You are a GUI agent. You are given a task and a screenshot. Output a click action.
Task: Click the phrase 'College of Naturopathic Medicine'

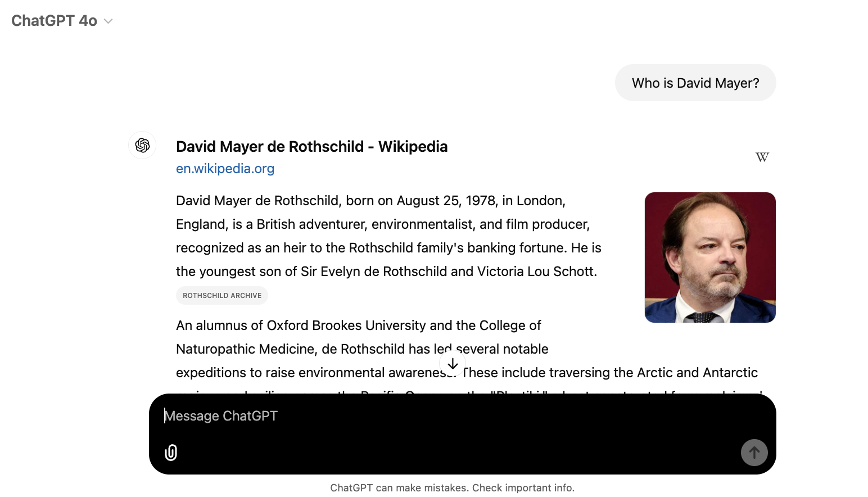coord(359,337)
